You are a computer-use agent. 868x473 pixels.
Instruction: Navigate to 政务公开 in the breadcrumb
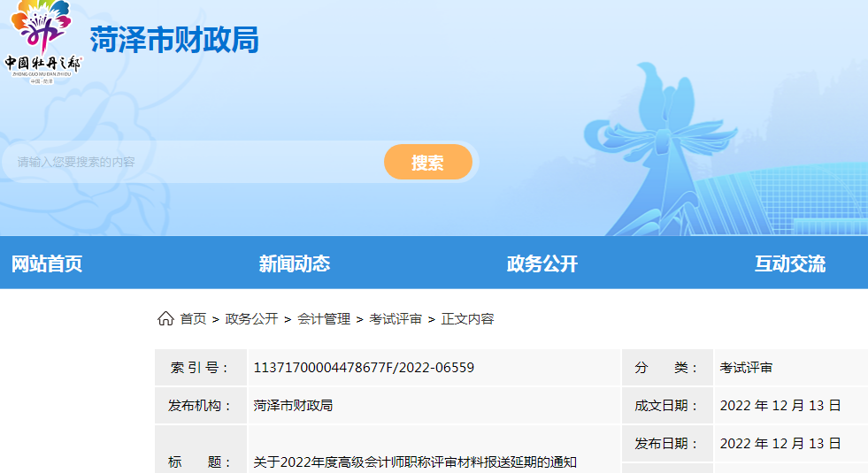coord(251,319)
